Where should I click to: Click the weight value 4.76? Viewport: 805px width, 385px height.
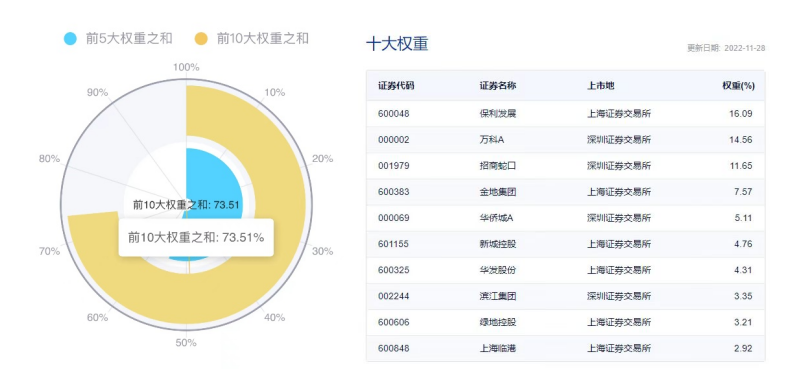click(743, 244)
